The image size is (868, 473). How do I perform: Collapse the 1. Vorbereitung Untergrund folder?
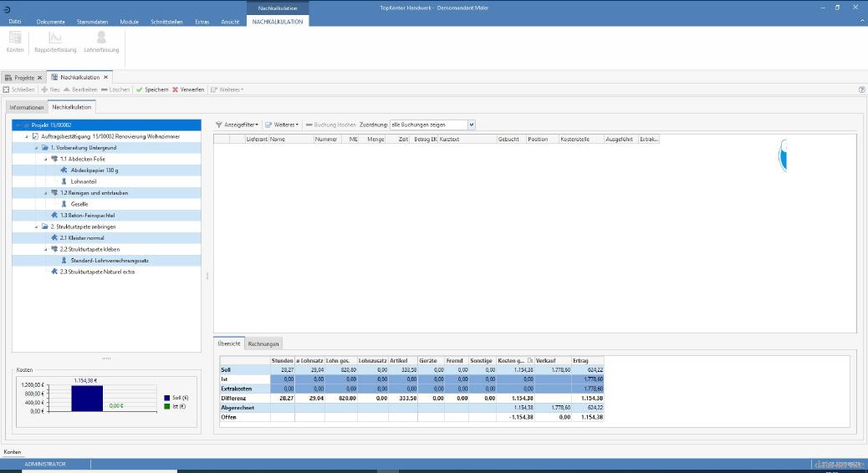click(x=37, y=147)
